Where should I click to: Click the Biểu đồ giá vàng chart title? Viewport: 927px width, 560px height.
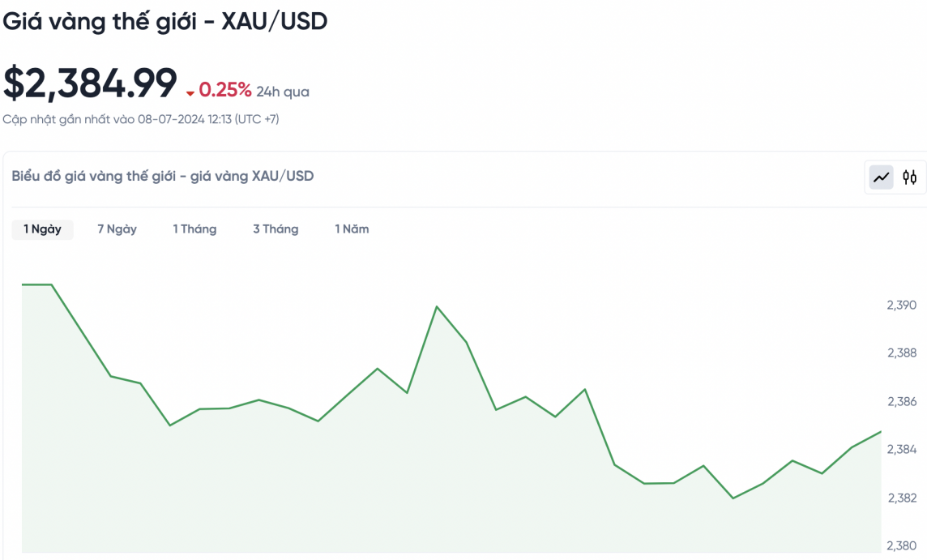[162, 176]
